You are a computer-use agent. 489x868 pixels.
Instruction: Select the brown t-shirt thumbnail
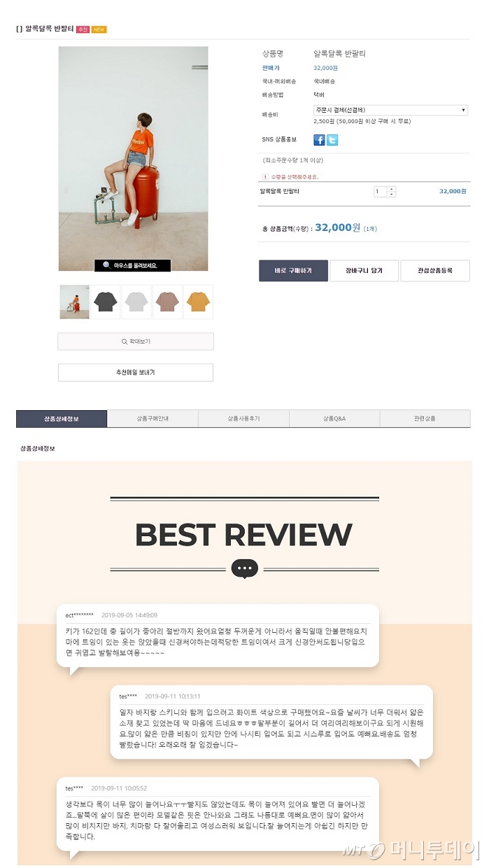tap(167, 302)
